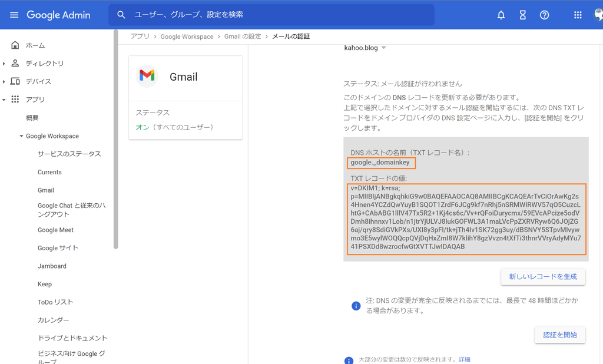Click google._domainkey host name text
The width and height of the screenshot is (603, 364).
point(380,163)
